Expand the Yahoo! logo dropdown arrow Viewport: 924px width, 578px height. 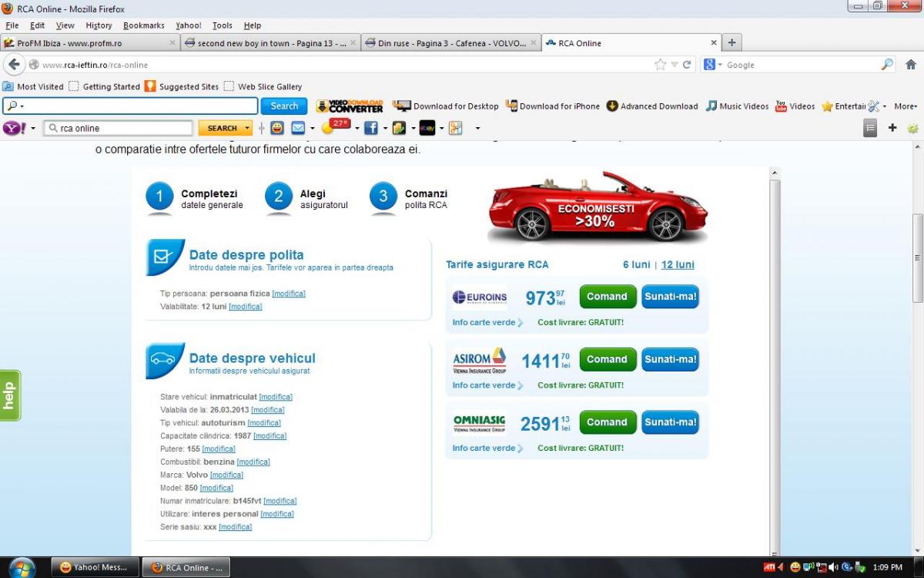(33, 128)
